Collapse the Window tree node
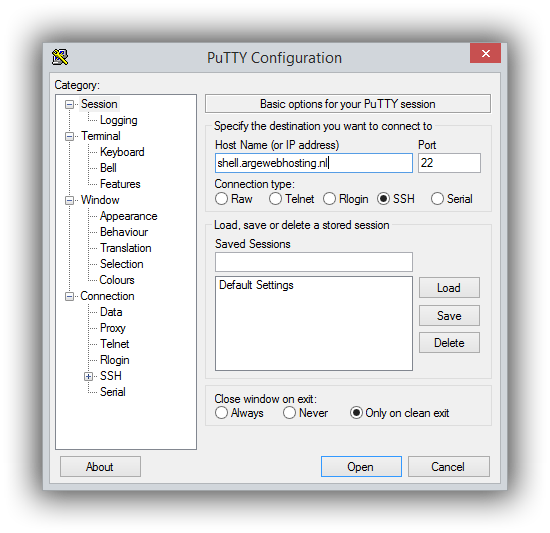The width and height of the screenshot is (550, 533). (69, 201)
